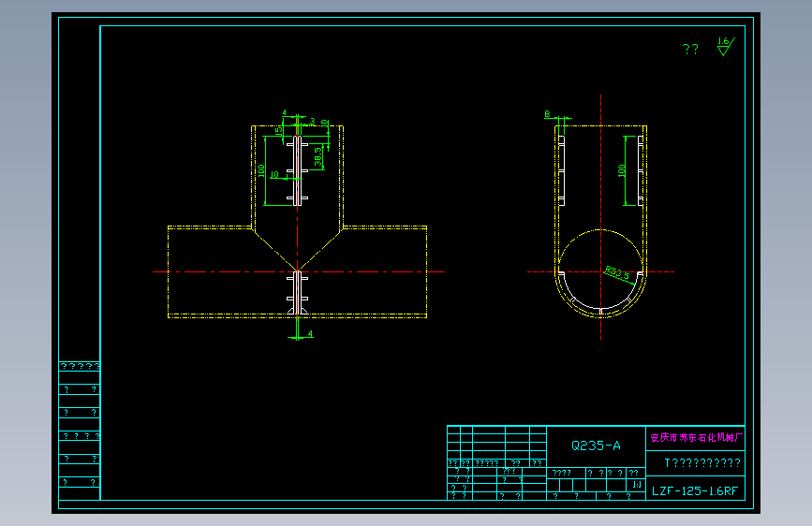
Task: Click the 4 dimension above the T-shaped view
Action: (284, 112)
